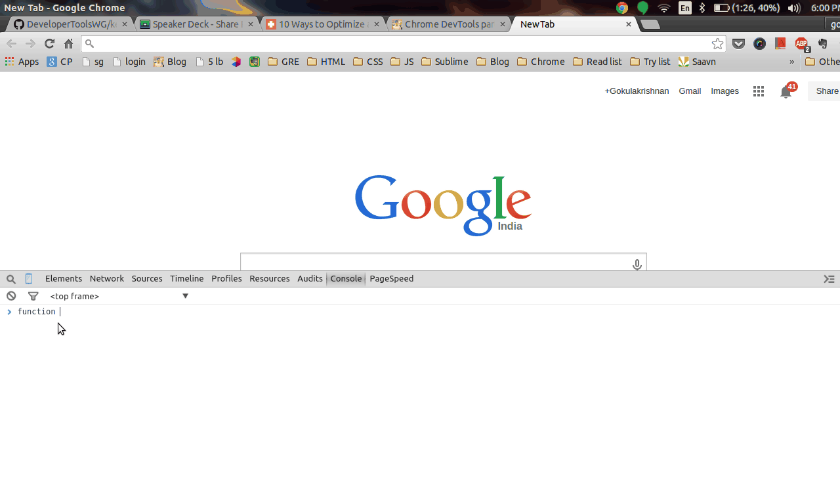
Task: Open the Gmail link
Action: coord(690,91)
